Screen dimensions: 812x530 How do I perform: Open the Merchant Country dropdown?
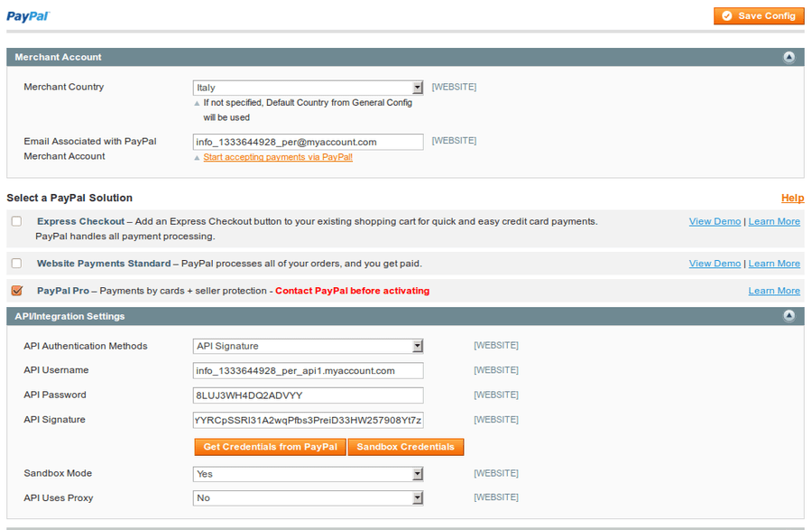pyautogui.click(x=309, y=88)
